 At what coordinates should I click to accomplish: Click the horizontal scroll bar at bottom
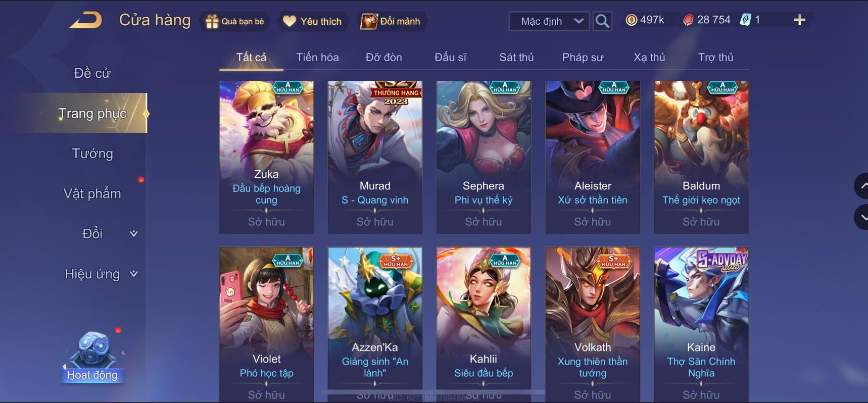[433, 392]
